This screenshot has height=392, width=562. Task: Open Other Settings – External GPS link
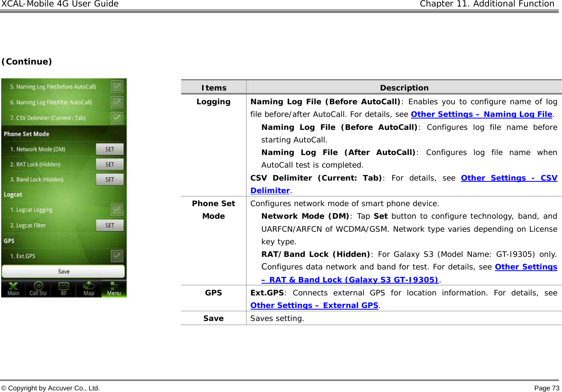313,305
